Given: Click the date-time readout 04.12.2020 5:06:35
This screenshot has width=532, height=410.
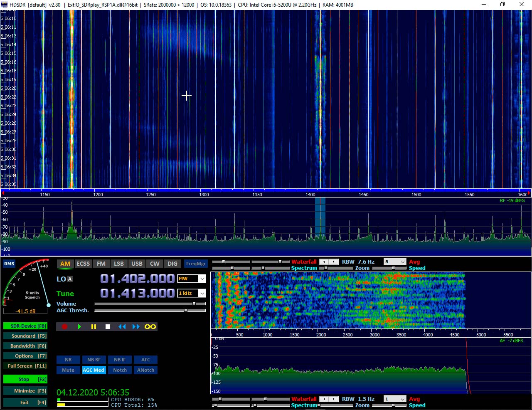Looking at the screenshot, I should coord(93,393).
